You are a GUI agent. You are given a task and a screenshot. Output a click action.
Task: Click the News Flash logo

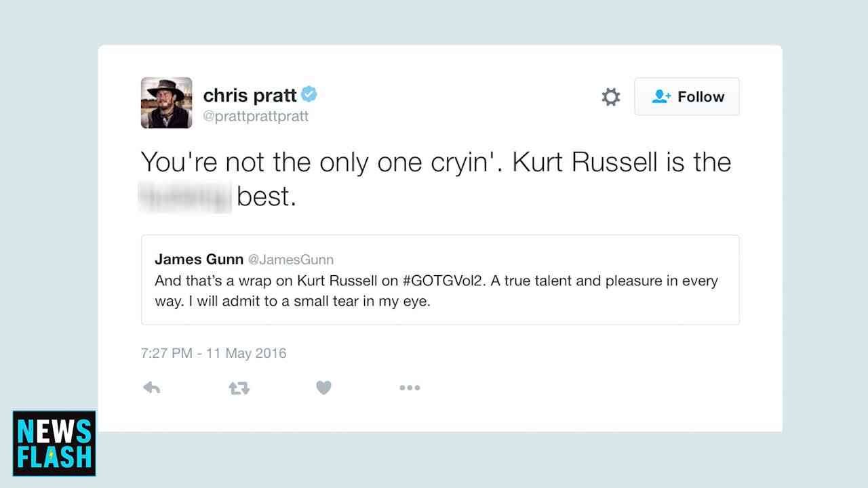tap(54, 443)
